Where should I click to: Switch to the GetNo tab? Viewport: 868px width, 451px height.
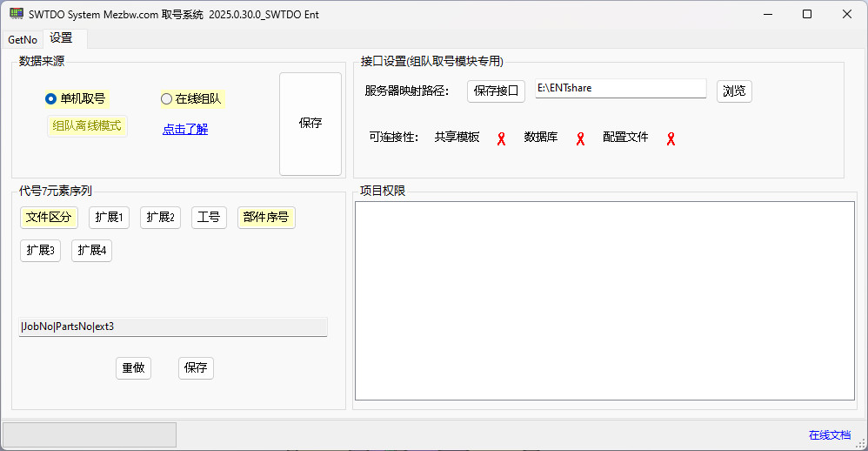(23, 39)
